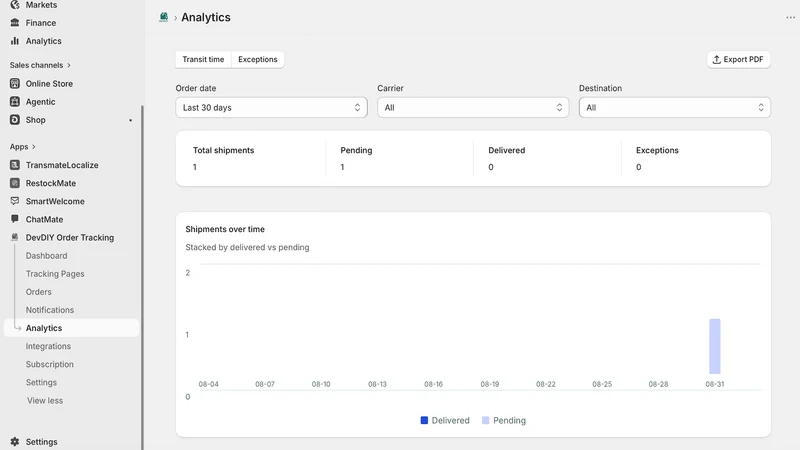Click the 08-31 pending bar
800x450 pixels.
(714, 346)
